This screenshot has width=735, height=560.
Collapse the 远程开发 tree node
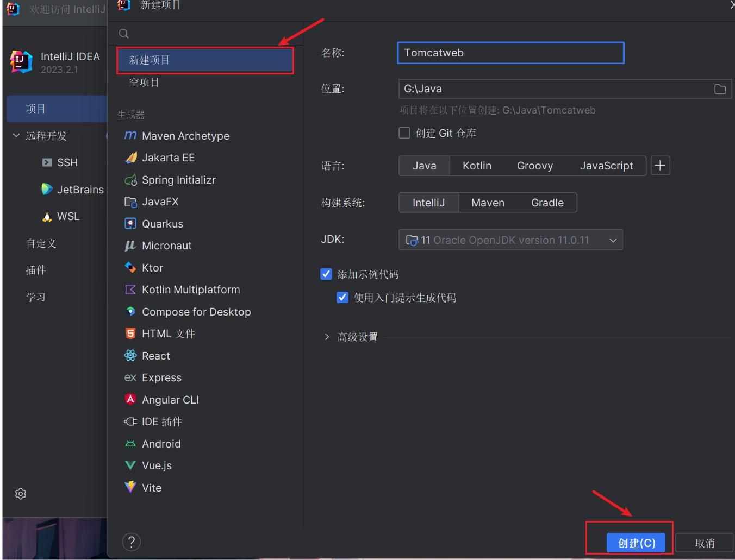click(16, 136)
